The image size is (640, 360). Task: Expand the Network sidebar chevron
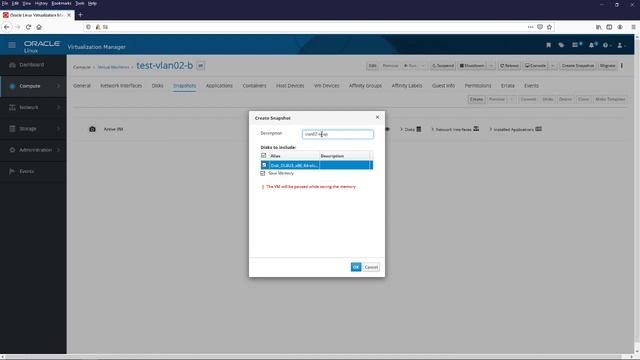coord(58,107)
